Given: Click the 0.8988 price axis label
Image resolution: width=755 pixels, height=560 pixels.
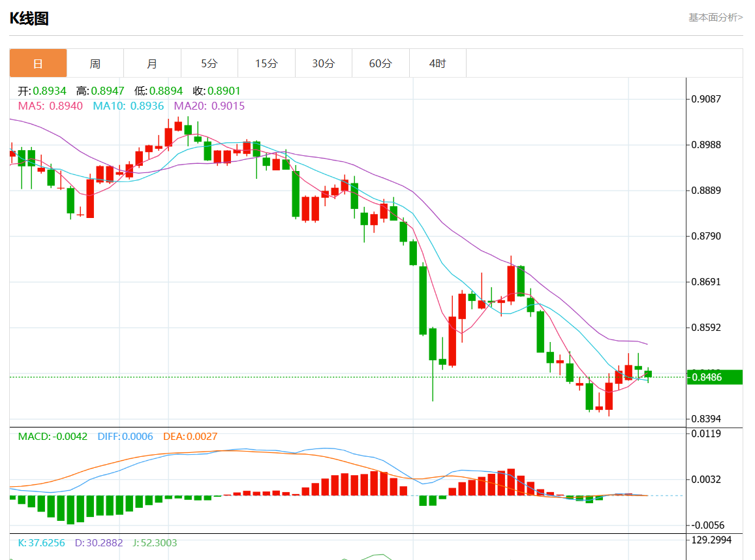Looking at the screenshot, I should 706,145.
